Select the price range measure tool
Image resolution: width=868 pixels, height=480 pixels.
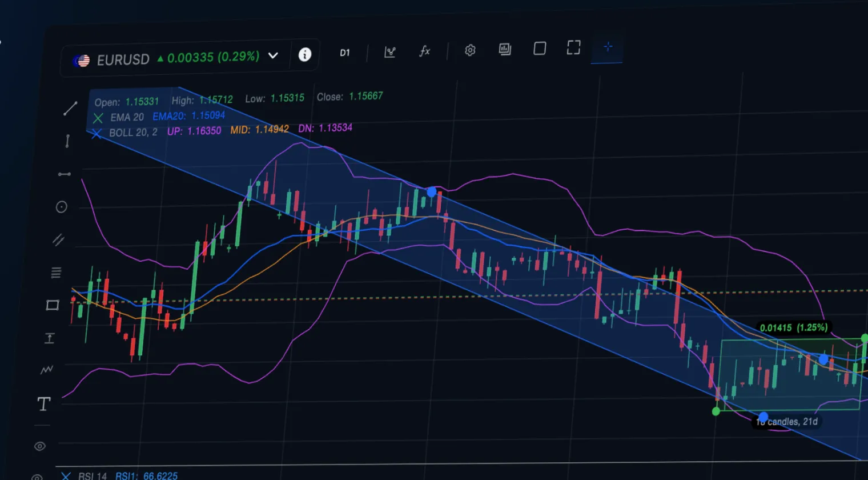tap(49, 338)
